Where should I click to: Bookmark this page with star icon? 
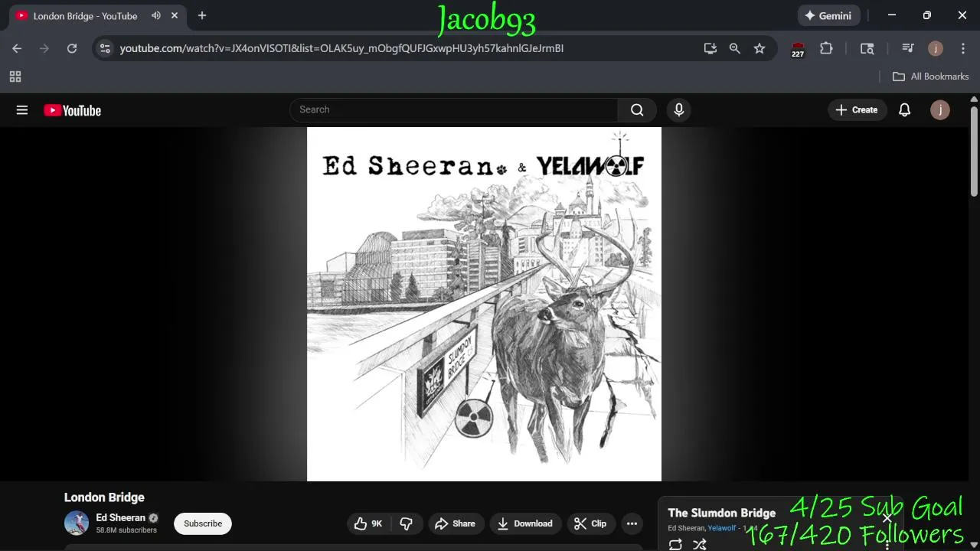pos(759,48)
